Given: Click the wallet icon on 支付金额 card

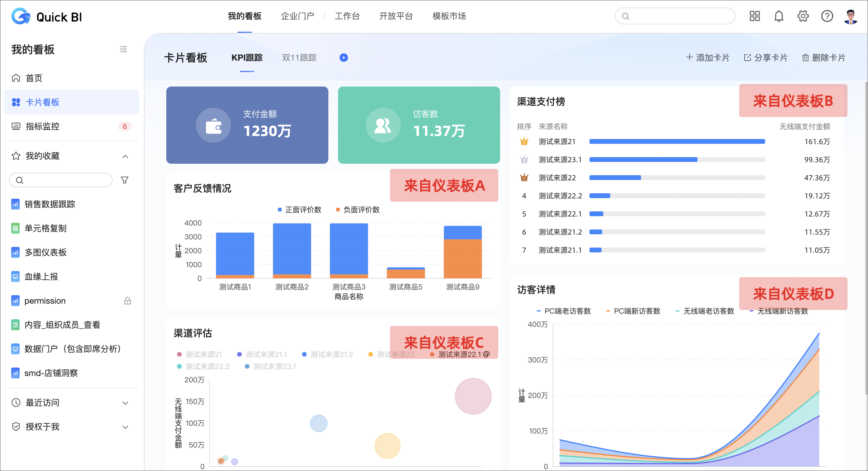Looking at the screenshot, I should click(213, 125).
